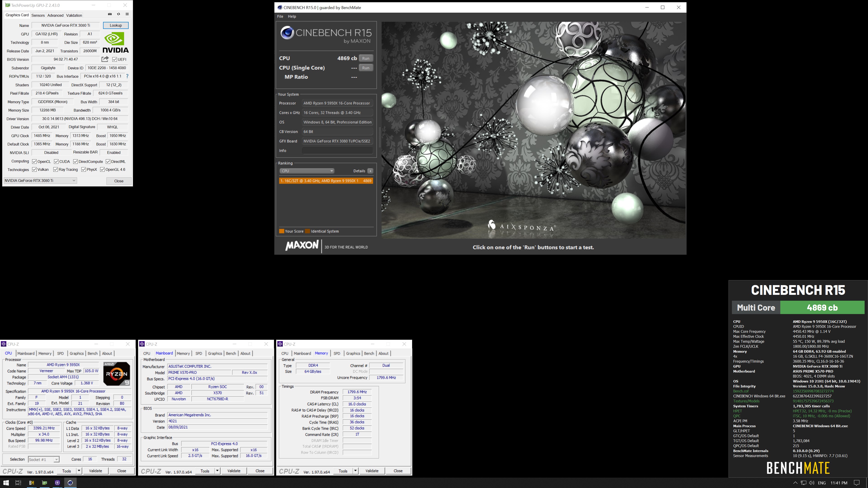Switch to the Sensors tab in GPU-Z
The image size is (868, 488).
(x=38, y=15)
